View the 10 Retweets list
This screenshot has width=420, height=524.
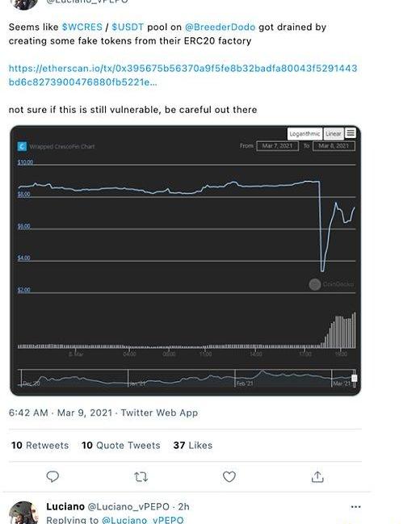tap(40, 446)
